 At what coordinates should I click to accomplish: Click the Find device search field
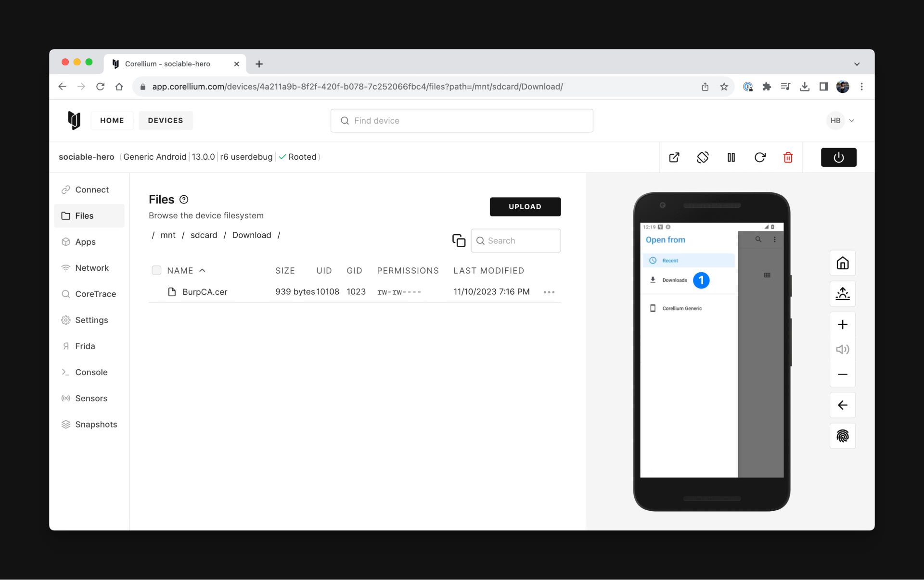click(x=462, y=121)
